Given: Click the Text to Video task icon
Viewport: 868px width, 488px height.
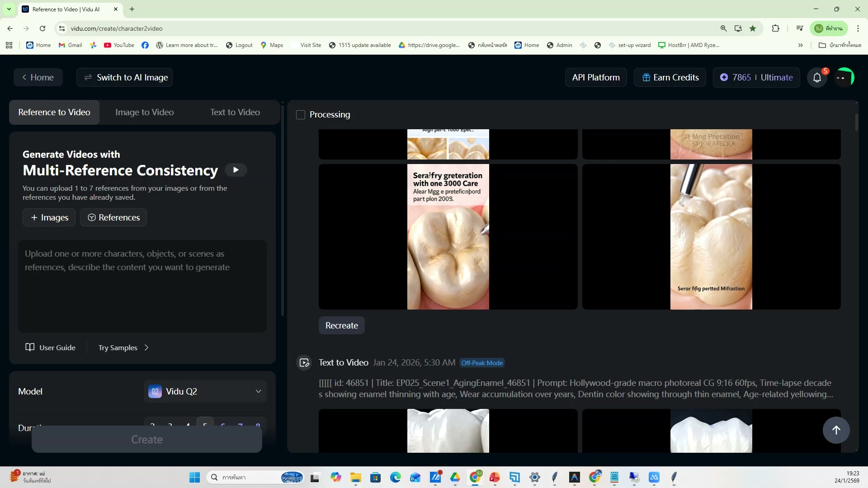Looking at the screenshot, I should (304, 363).
